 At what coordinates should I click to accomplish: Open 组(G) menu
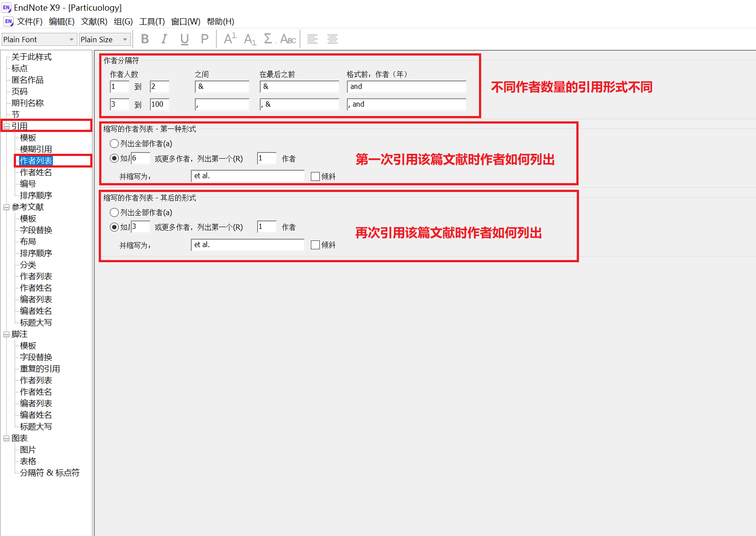click(x=123, y=21)
